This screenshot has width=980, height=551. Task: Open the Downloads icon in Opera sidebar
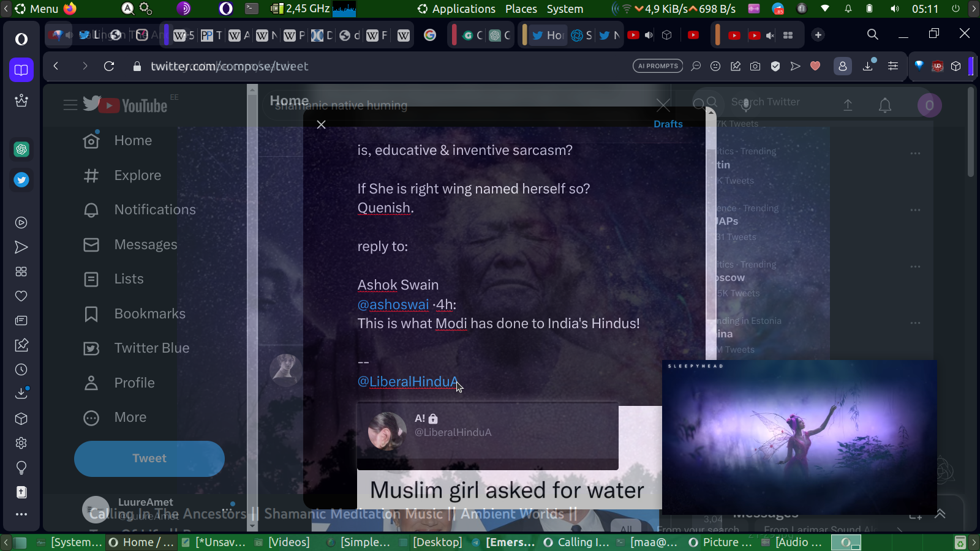(x=21, y=393)
